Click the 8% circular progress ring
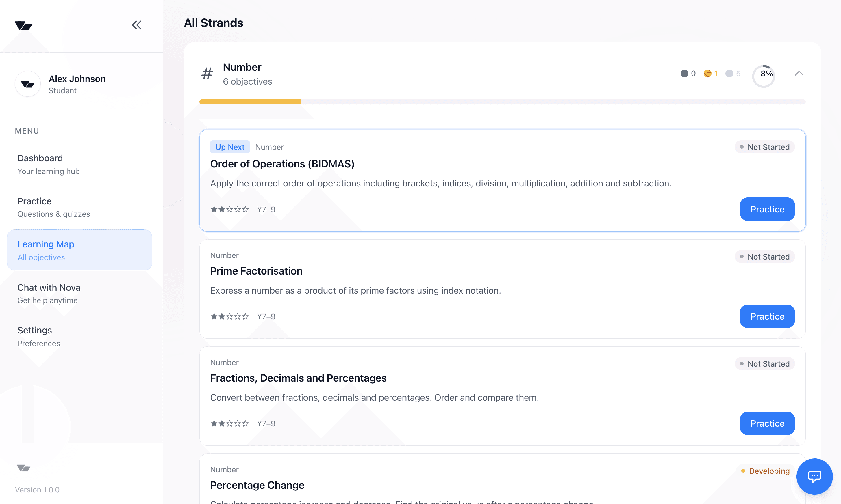The width and height of the screenshot is (841, 504). (x=764, y=76)
